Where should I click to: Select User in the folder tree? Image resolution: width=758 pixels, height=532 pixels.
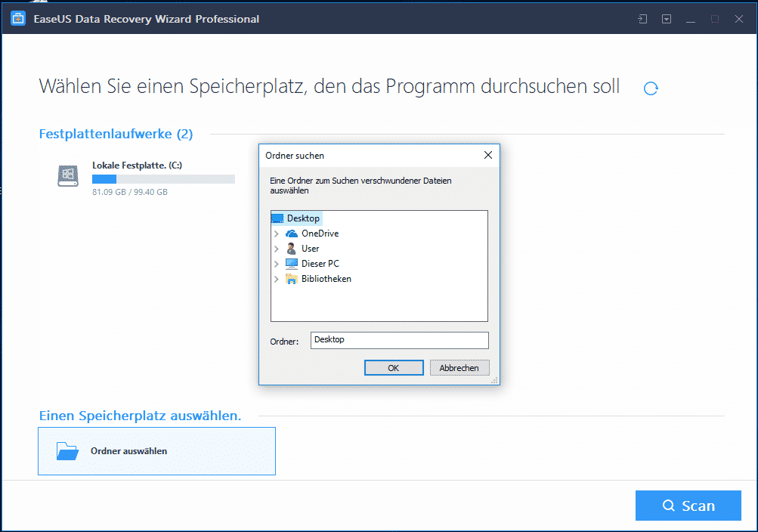pyautogui.click(x=311, y=249)
